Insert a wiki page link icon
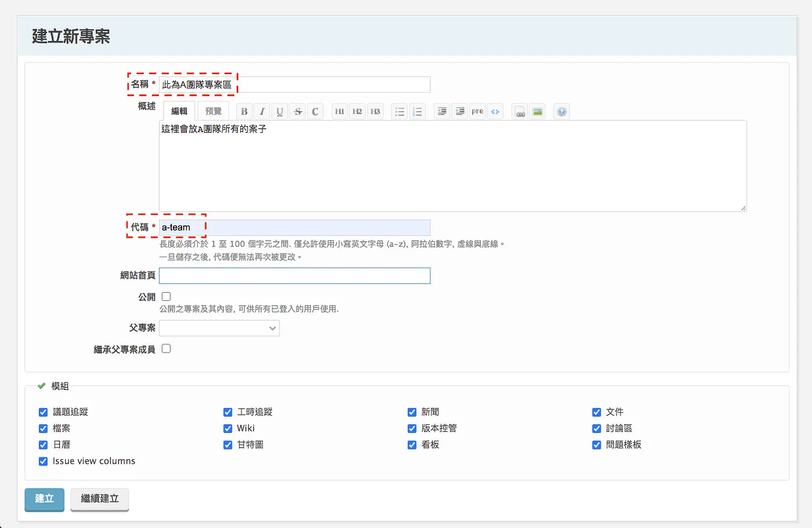Image resolution: width=812 pixels, height=528 pixels. tap(520, 111)
